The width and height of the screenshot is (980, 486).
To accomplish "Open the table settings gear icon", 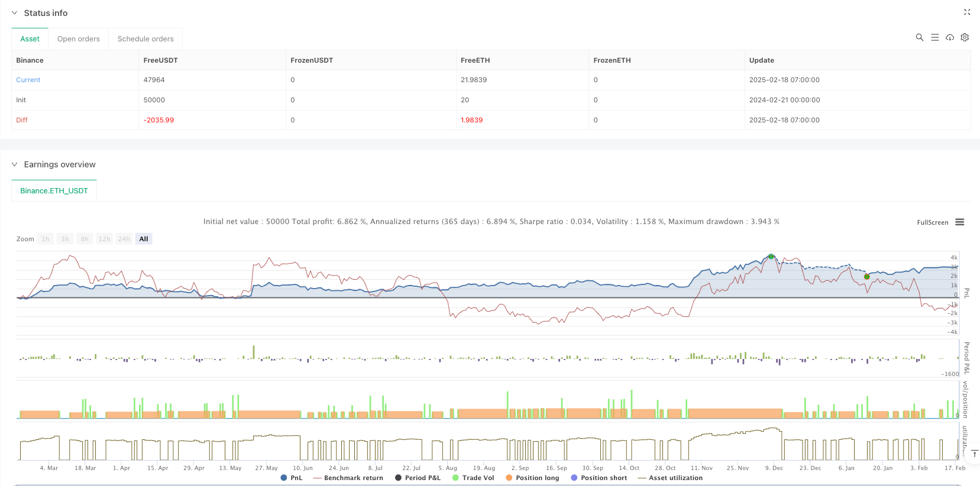I will point(965,37).
